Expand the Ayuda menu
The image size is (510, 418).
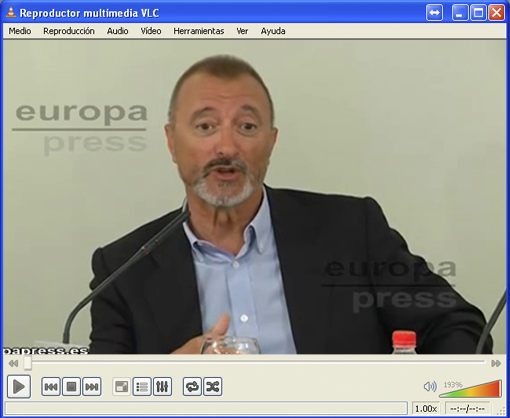point(273,31)
